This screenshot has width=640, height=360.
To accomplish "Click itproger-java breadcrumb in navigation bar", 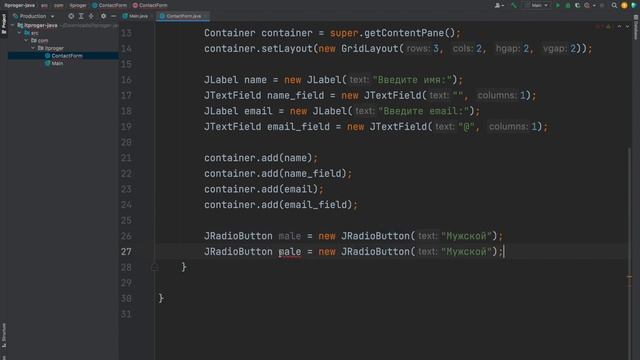I will point(19,5).
